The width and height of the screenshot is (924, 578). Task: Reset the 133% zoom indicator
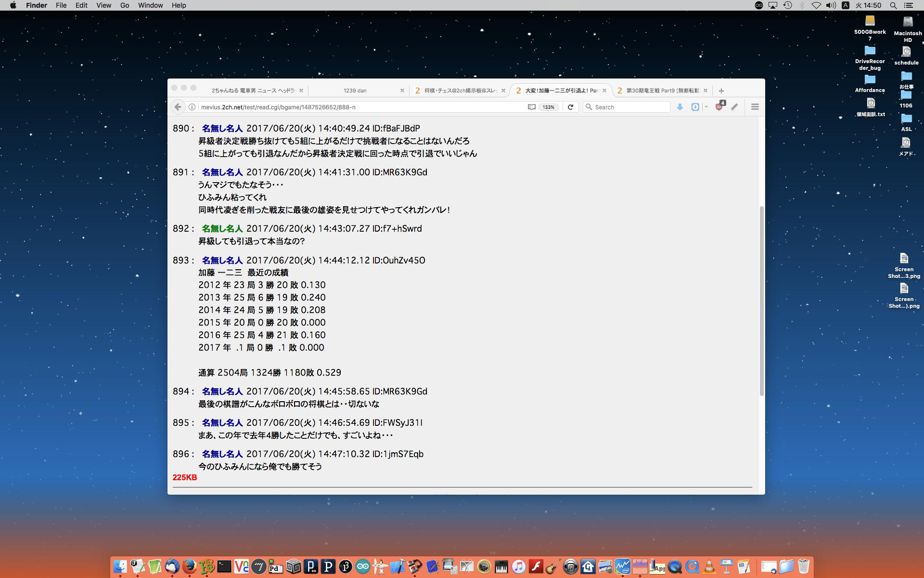click(549, 107)
